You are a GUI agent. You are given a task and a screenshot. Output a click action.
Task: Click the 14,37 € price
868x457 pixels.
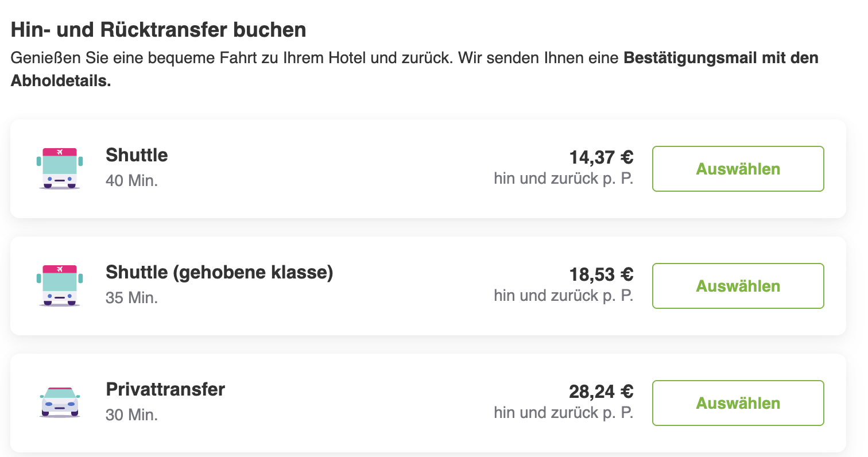[601, 157]
